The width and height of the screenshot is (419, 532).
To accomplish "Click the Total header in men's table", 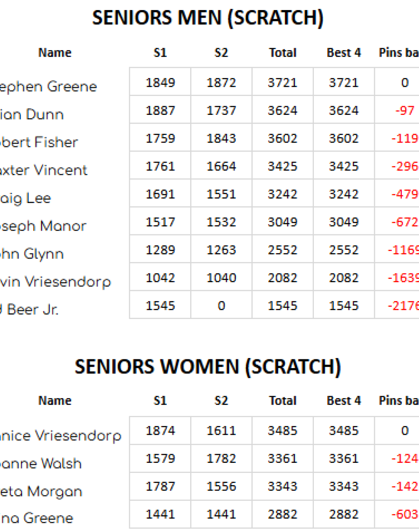I will pos(282,53).
